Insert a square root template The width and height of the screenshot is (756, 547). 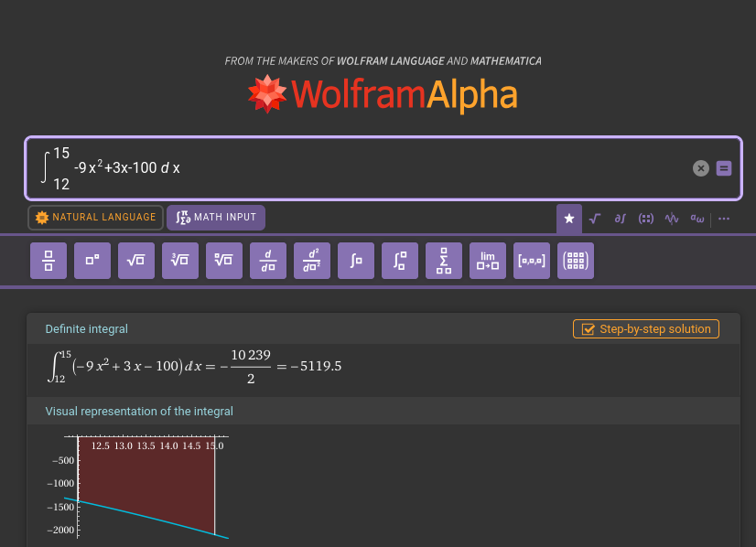click(136, 261)
